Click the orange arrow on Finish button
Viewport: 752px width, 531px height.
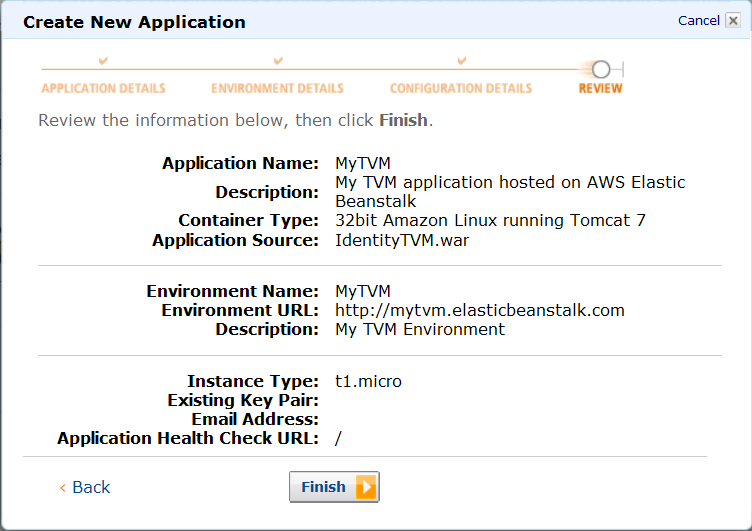point(366,487)
